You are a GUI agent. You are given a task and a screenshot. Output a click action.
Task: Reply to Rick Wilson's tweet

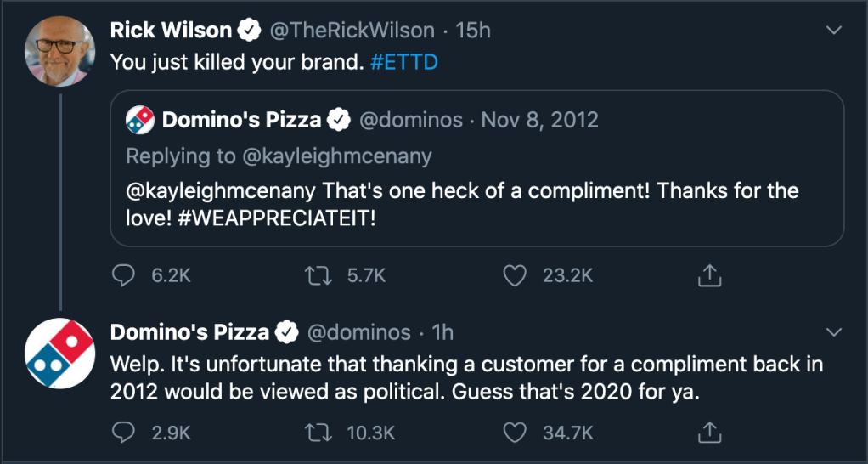[124, 274]
